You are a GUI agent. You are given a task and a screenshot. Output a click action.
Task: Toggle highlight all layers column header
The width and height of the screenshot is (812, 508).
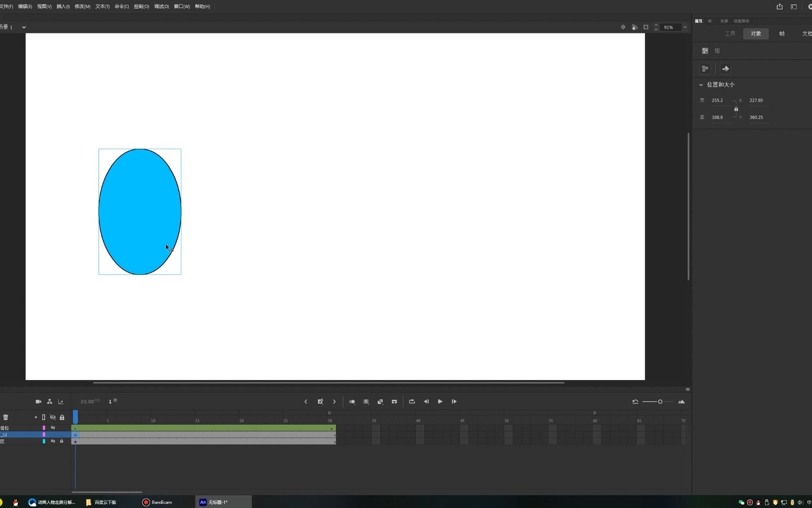[x=36, y=417]
